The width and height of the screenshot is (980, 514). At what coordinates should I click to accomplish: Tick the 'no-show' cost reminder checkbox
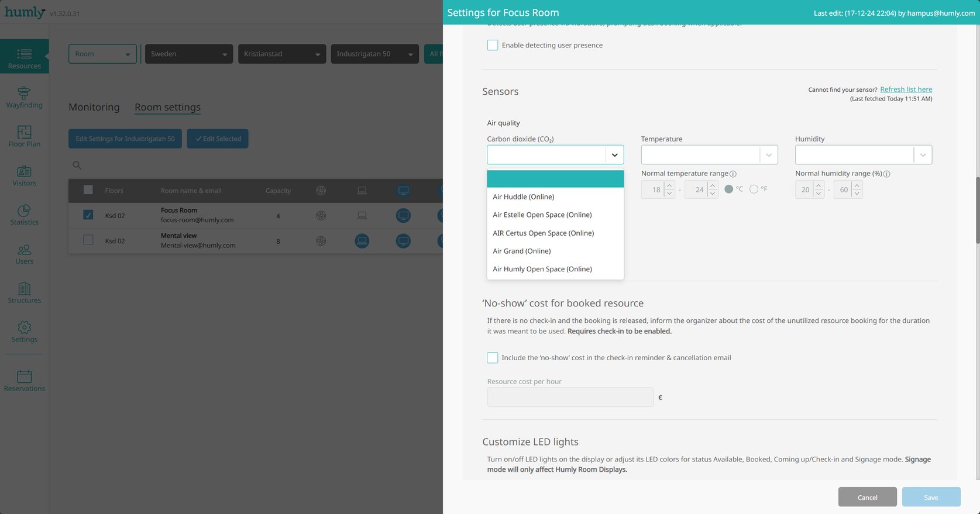pos(493,357)
